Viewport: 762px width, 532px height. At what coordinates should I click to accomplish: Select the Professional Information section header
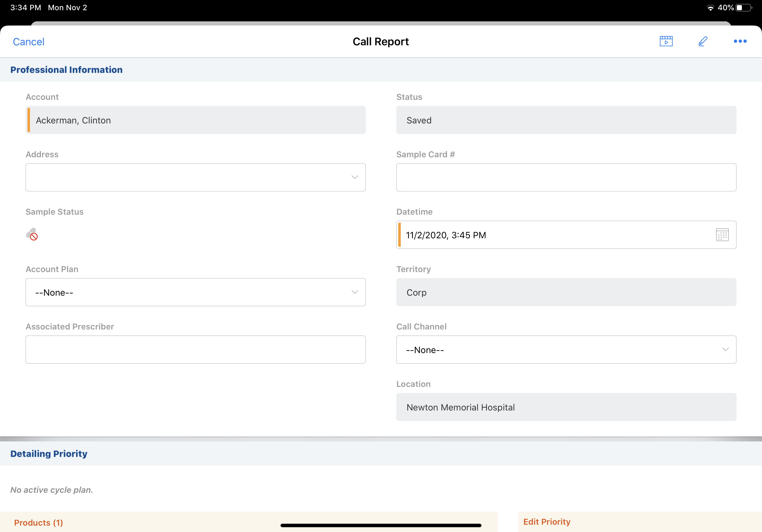coord(66,70)
